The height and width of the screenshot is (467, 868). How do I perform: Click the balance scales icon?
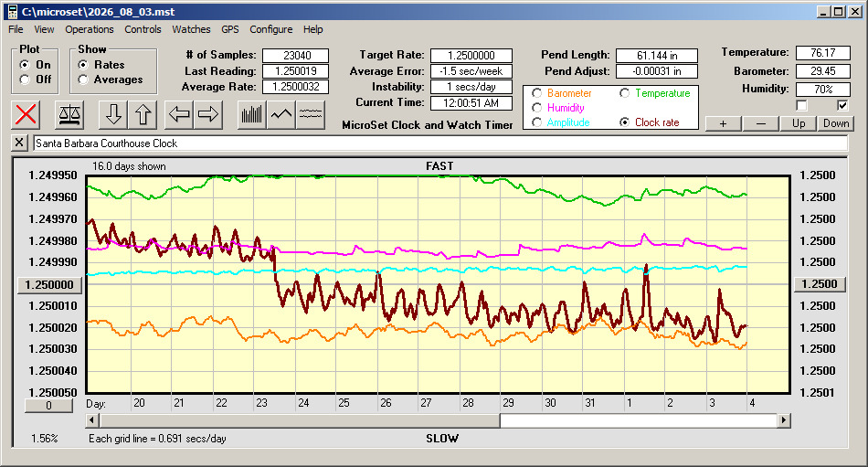pos(69,114)
